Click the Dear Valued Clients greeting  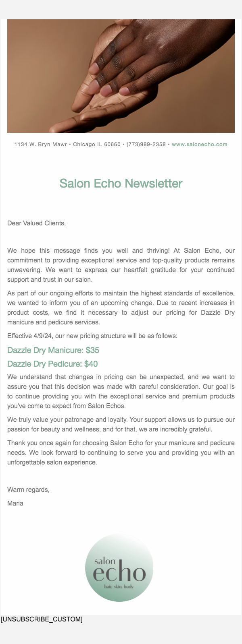[36, 223]
